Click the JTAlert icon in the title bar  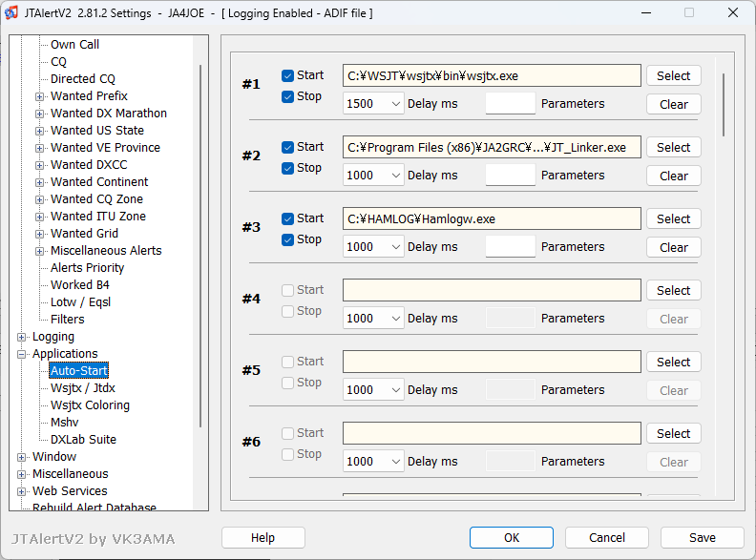click(x=11, y=13)
